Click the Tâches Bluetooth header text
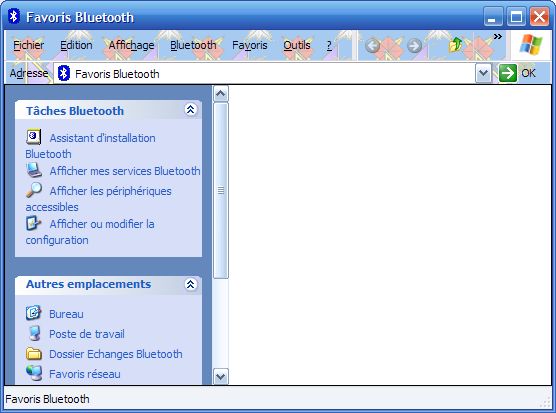Screen dimensions: 556x413 [75, 111]
